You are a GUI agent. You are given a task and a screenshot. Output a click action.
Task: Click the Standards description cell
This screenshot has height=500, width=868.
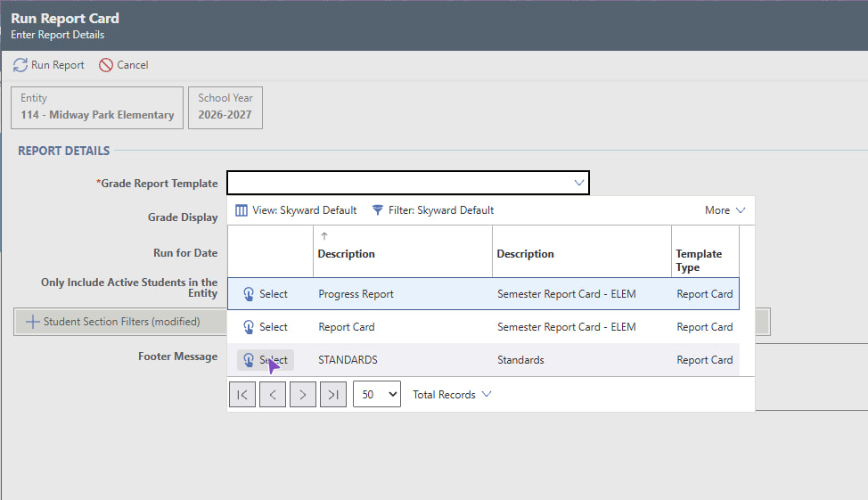[x=520, y=360]
